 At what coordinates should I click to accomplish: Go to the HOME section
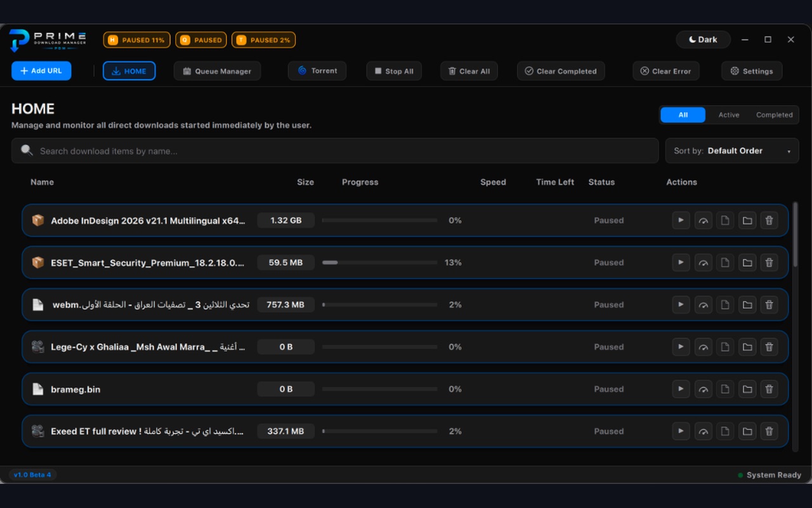pyautogui.click(x=129, y=71)
